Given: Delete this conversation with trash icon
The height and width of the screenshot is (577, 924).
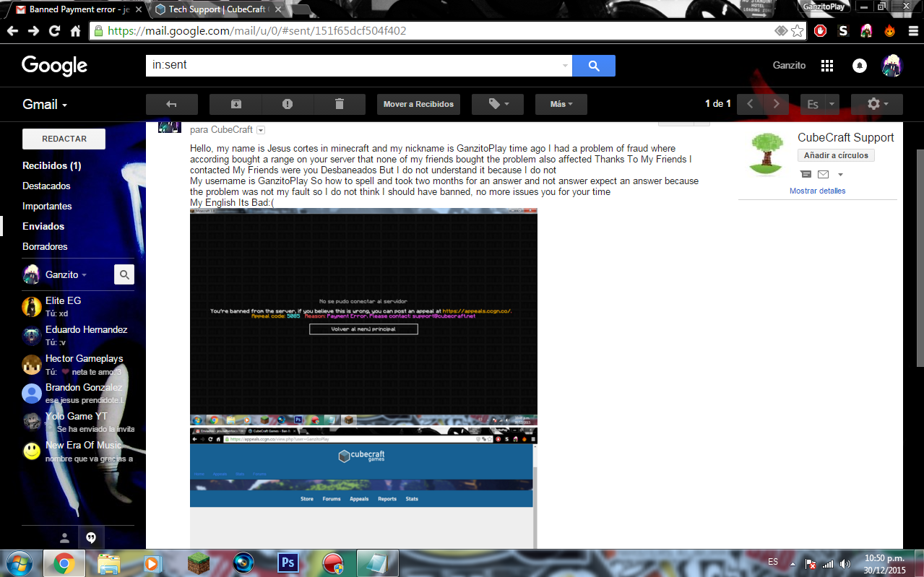Looking at the screenshot, I should pos(340,104).
